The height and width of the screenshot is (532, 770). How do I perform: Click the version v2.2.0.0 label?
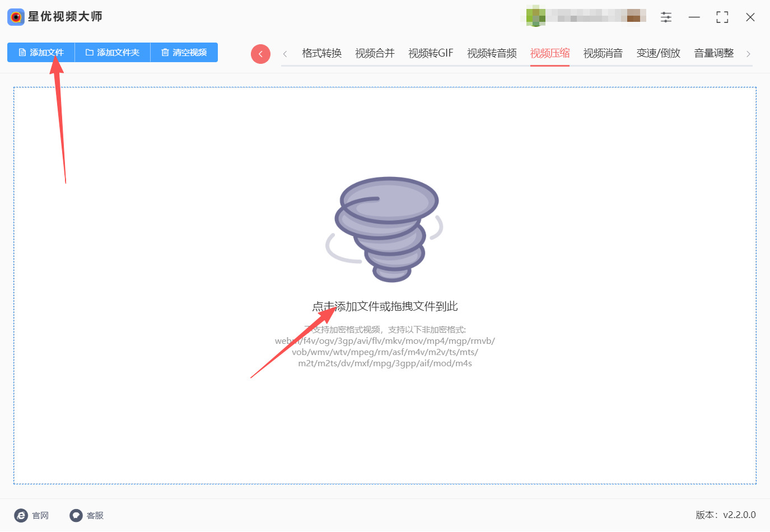pos(726,515)
